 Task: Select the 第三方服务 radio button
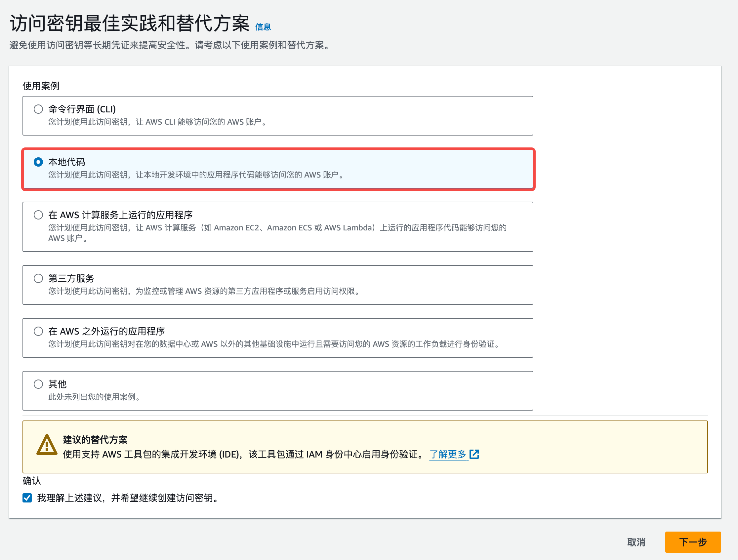(x=38, y=278)
